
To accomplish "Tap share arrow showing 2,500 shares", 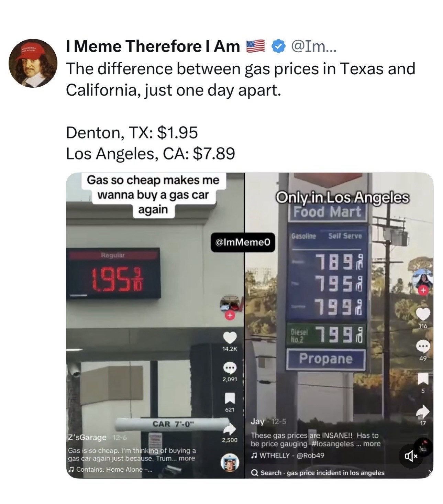I will [x=230, y=429].
